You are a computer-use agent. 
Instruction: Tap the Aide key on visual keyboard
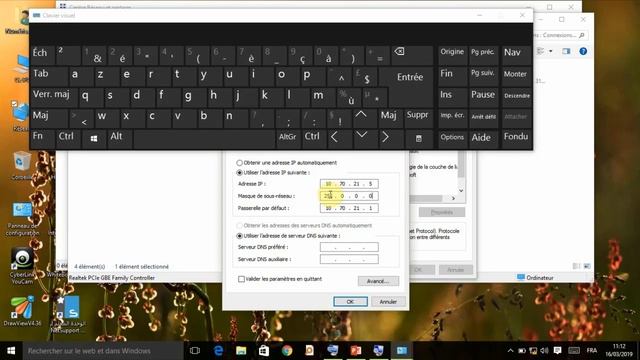[x=483, y=138]
